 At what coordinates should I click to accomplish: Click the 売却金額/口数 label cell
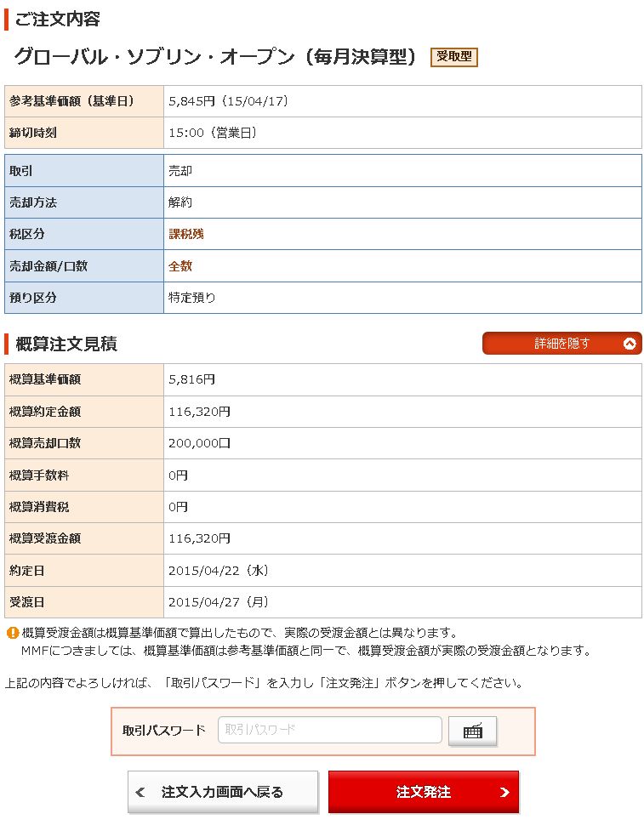pyautogui.click(x=84, y=266)
